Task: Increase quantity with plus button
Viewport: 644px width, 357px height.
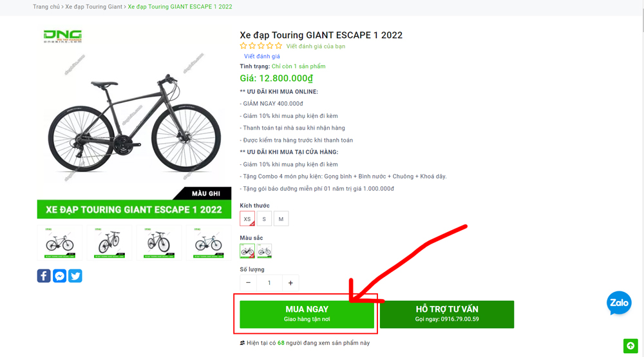Action: coord(290,283)
